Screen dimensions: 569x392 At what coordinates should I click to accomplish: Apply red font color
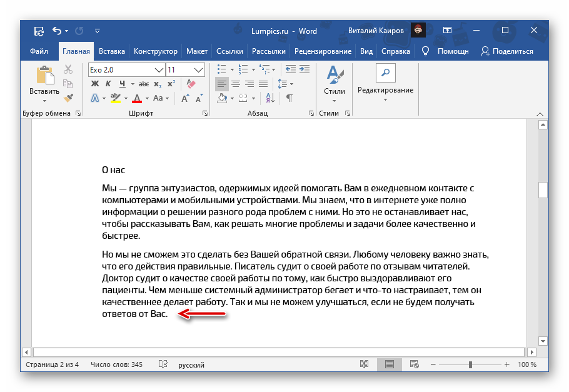[137, 98]
